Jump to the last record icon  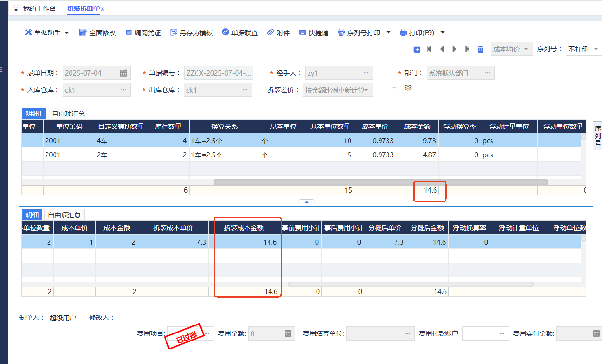coord(467,49)
